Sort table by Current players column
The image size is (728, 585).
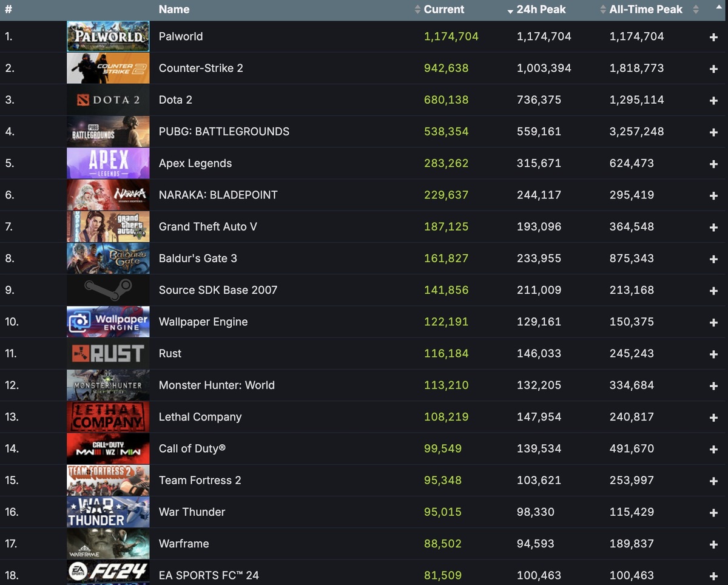(443, 10)
